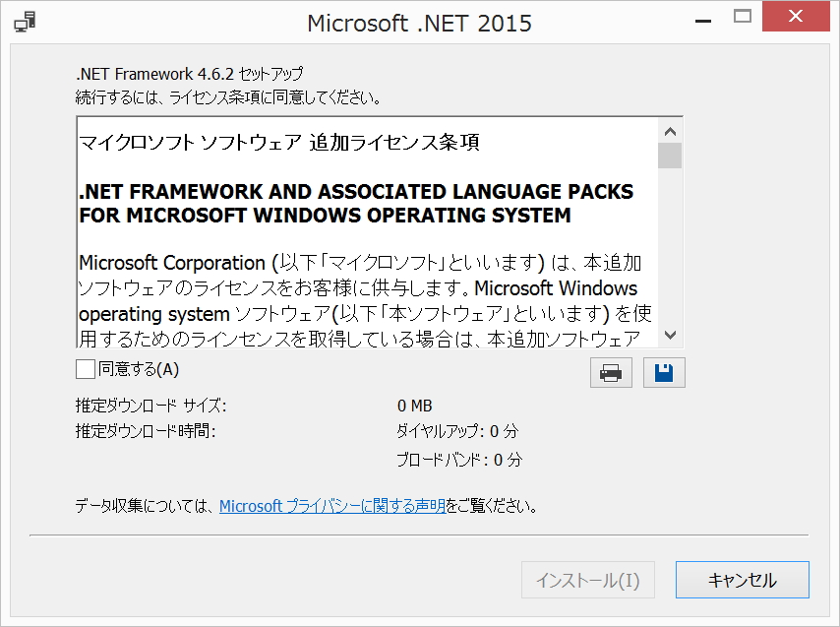Click the 推定ダウンロード サイズ label
The image size is (840, 627).
[146, 405]
